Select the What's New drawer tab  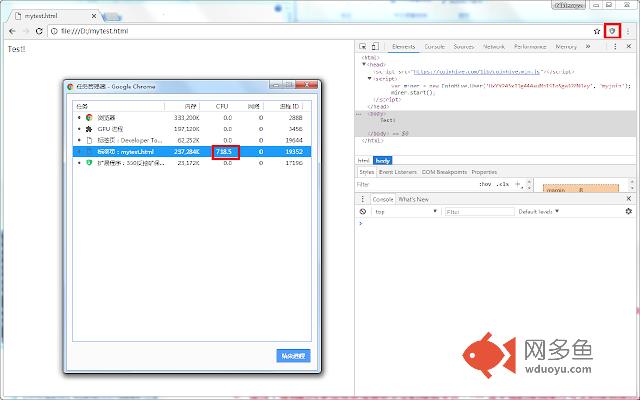[x=413, y=199]
